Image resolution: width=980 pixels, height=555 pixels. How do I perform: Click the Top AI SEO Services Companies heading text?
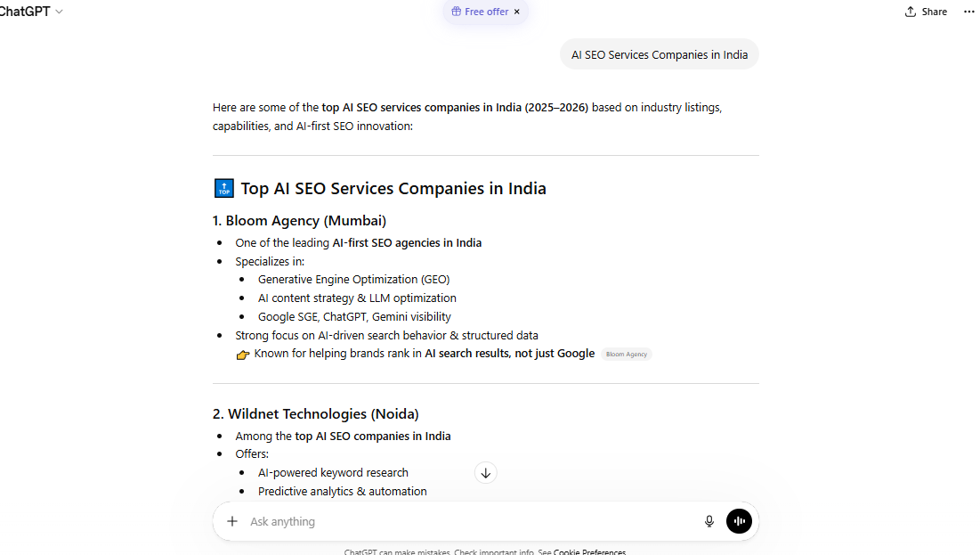tap(393, 188)
